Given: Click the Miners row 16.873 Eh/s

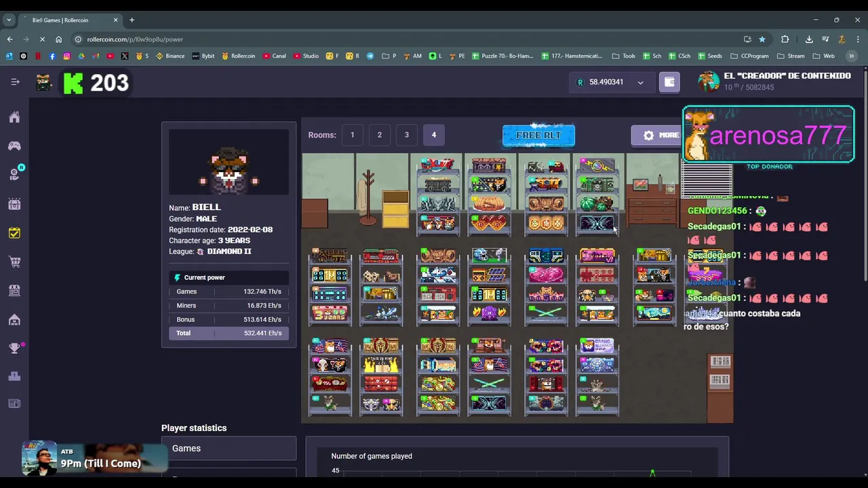Looking at the screenshot, I should pos(229,306).
